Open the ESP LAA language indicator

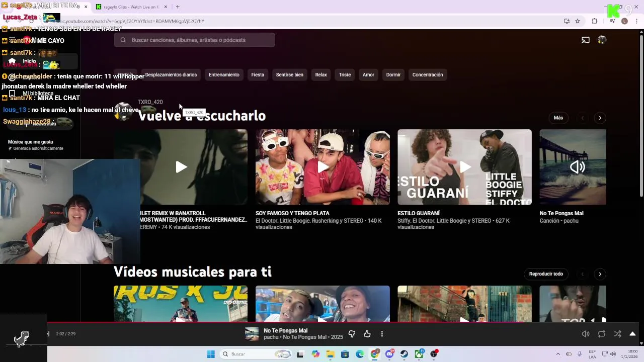[592, 354]
